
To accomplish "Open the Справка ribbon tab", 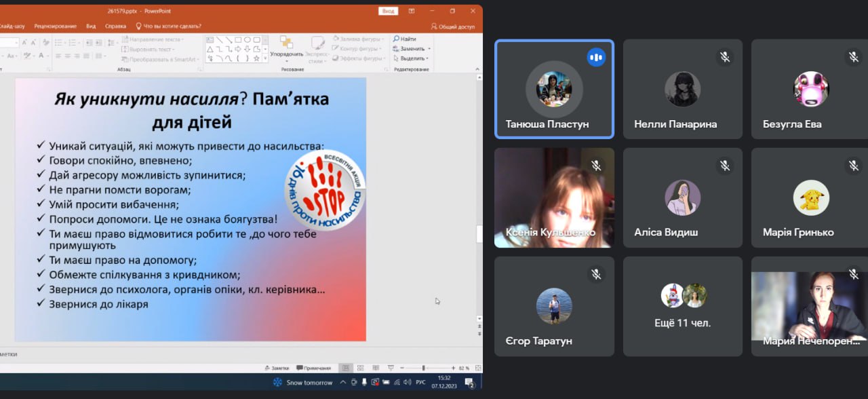I will click(x=115, y=26).
